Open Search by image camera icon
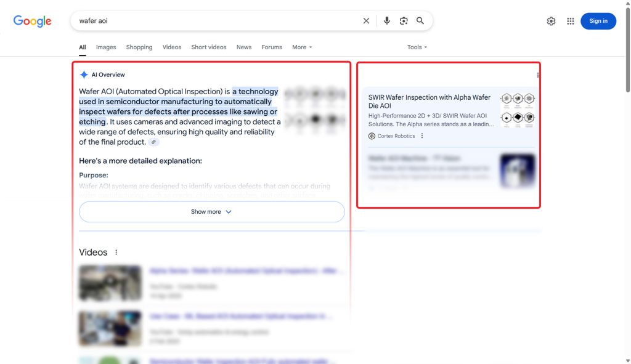Viewport: 631px width, 364px height. click(404, 21)
